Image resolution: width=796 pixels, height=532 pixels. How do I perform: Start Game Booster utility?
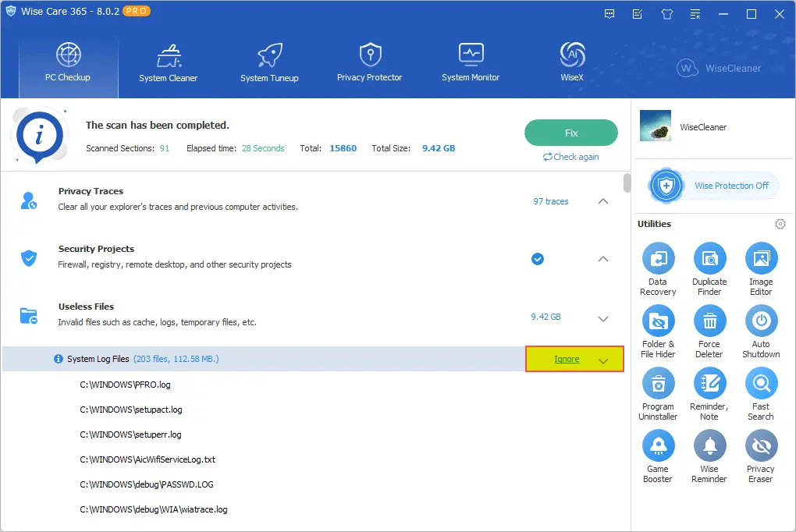tap(658, 457)
